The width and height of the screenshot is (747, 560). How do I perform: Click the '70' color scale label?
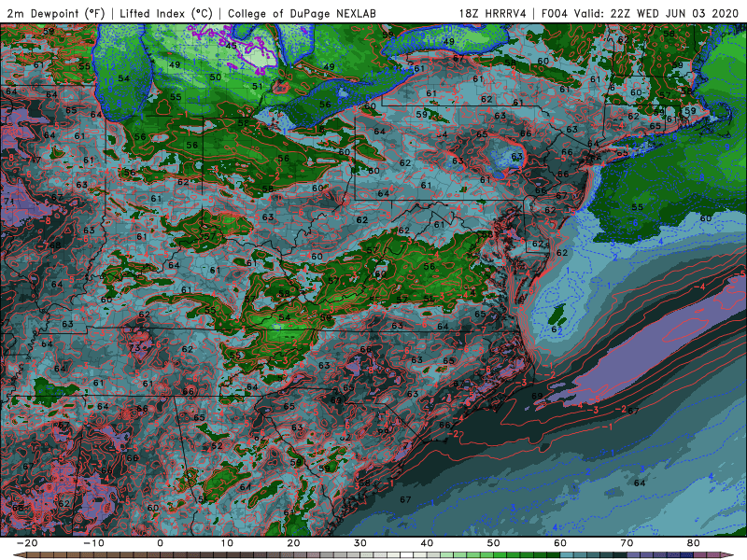(x=627, y=543)
